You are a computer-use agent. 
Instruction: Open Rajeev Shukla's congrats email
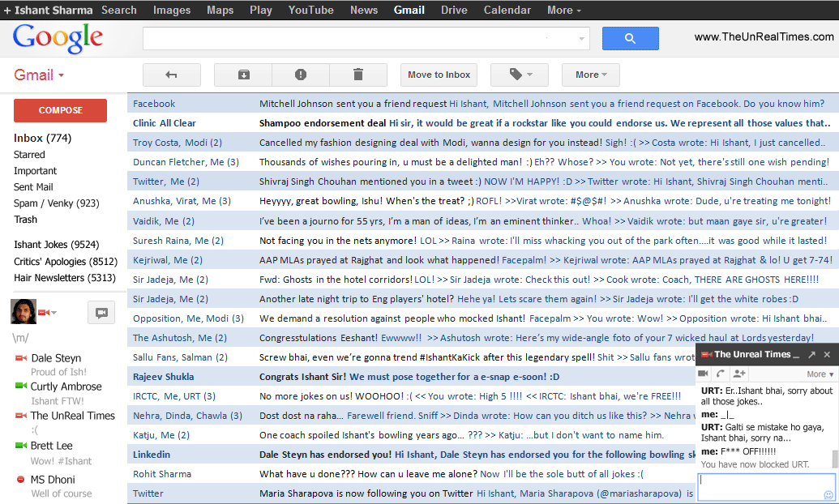411,377
